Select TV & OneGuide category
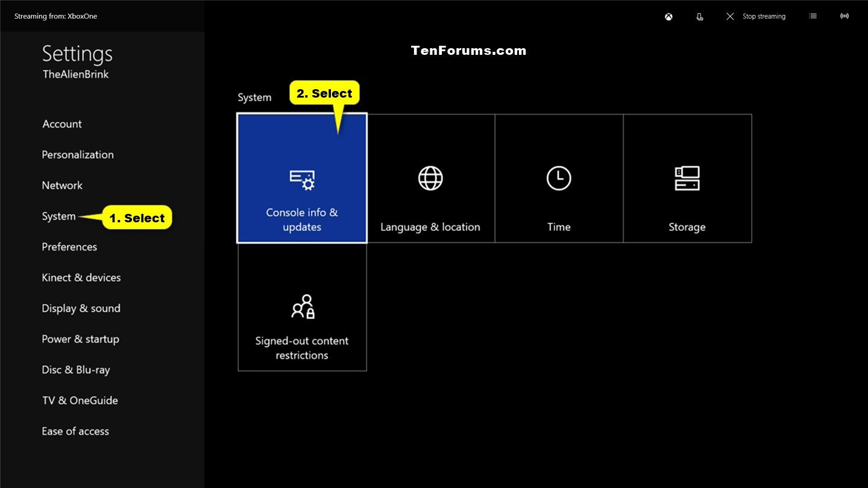 coord(80,401)
